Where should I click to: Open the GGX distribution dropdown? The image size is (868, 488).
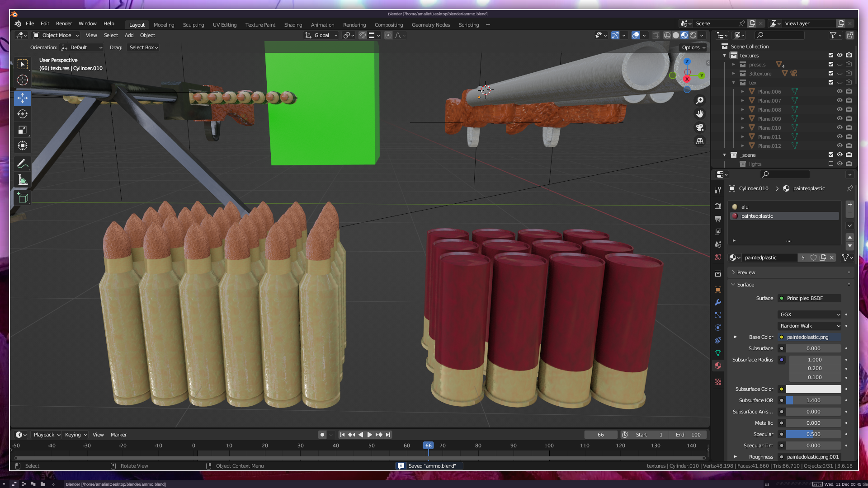(809, 314)
